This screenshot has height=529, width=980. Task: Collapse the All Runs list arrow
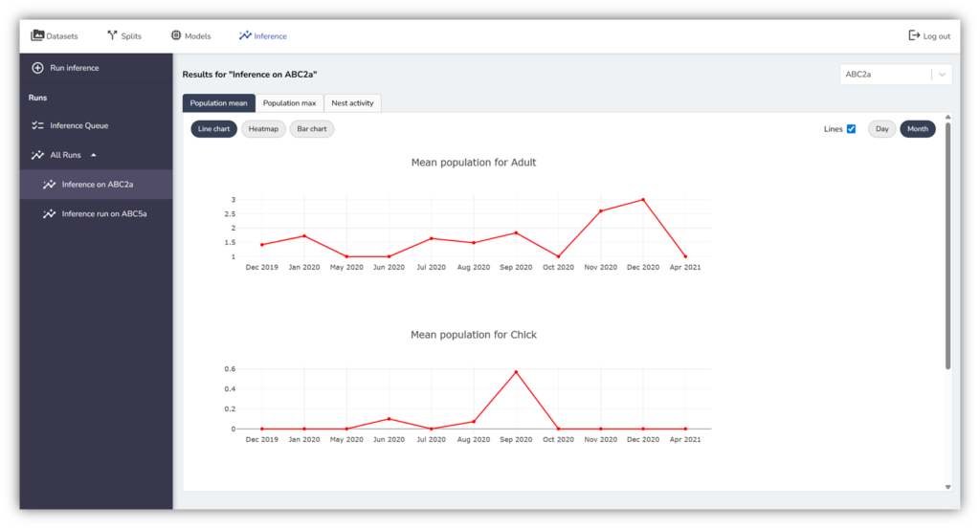93,155
